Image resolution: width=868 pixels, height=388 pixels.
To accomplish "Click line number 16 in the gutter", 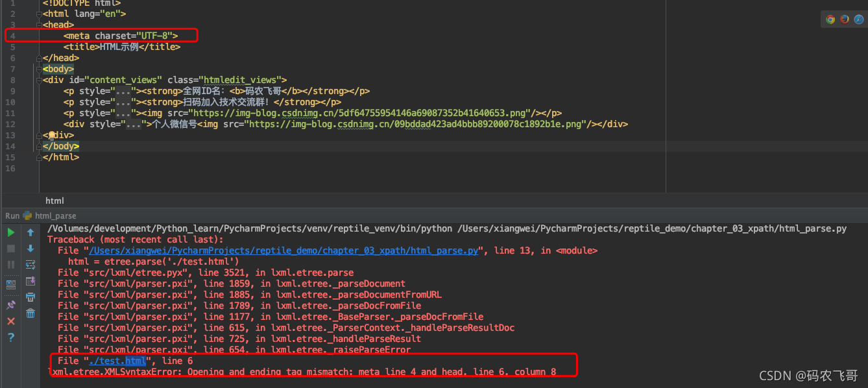I will coord(9,168).
